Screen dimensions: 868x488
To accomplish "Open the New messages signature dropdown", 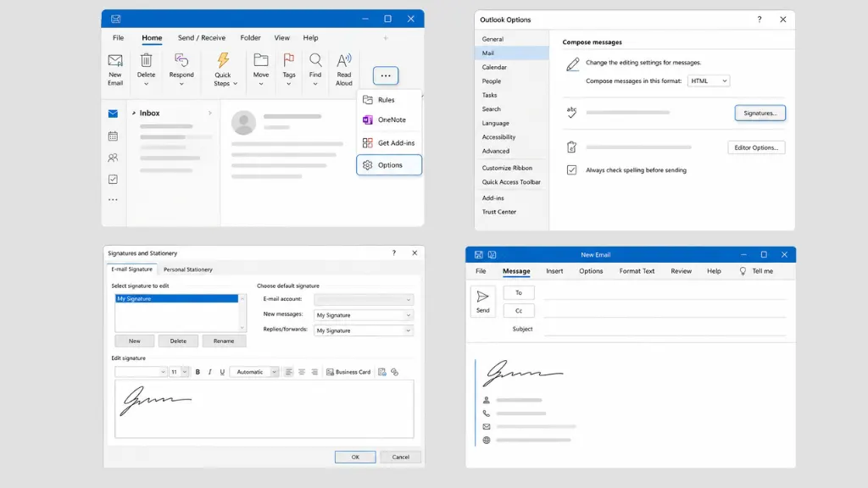I will 364,315.
